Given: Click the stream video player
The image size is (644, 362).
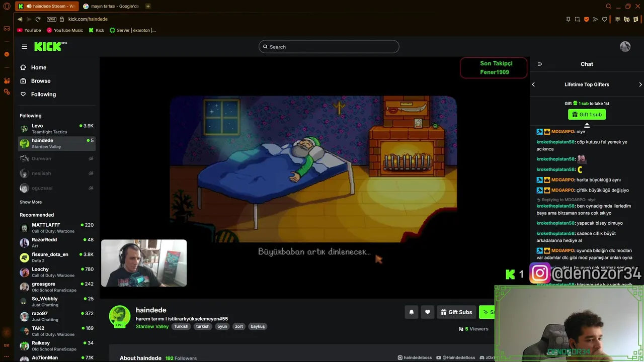Looking at the screenshot, I should click(314, 177).
